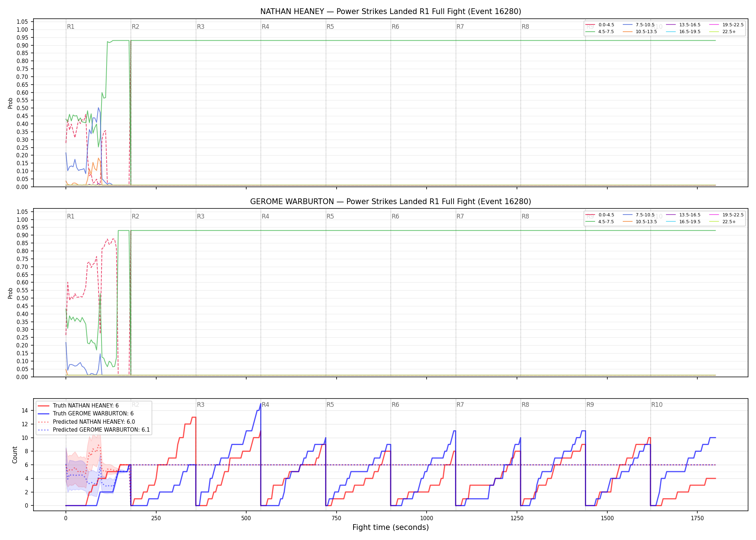Select the 22.5+ legend entry in Heaney chart
756x540 pixels.
[x=723, y=32]
